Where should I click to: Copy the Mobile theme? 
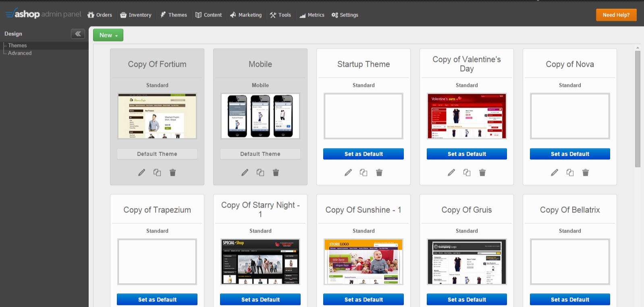click(260, 173)
